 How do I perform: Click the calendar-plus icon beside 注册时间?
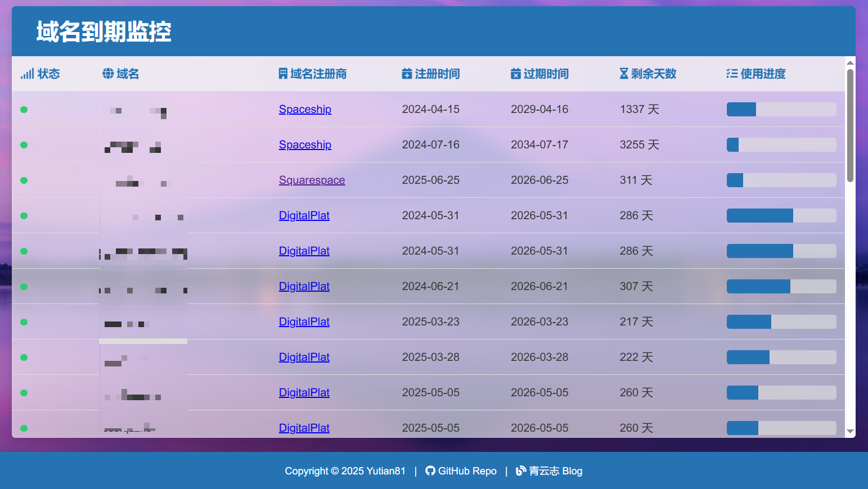407,74
